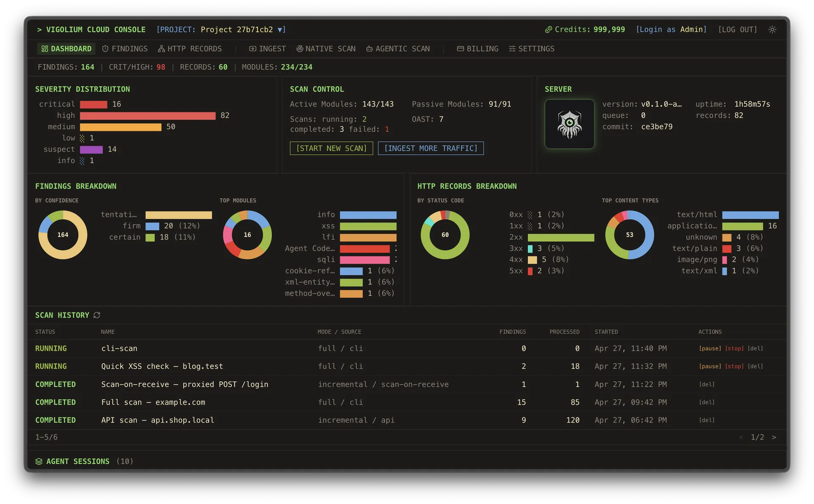Image resolution: width=814 pixels, height=504 pixels.
Task: Delete the Scan-on-receive proxied POST scan
Action: pyautogui.click(x=707, y=384)
